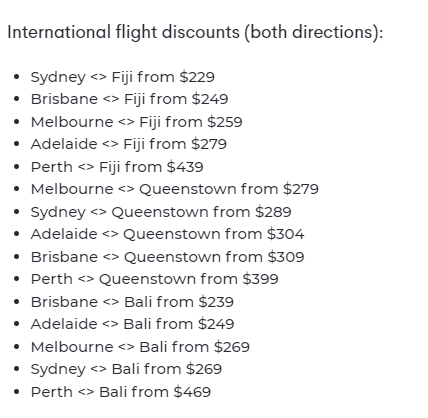Click the Brisbane to Fiji $249 entry

point(129,99)
